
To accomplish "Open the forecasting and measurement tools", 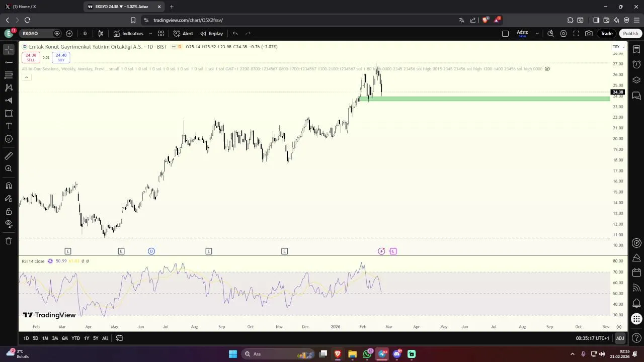I will point(9,101).
